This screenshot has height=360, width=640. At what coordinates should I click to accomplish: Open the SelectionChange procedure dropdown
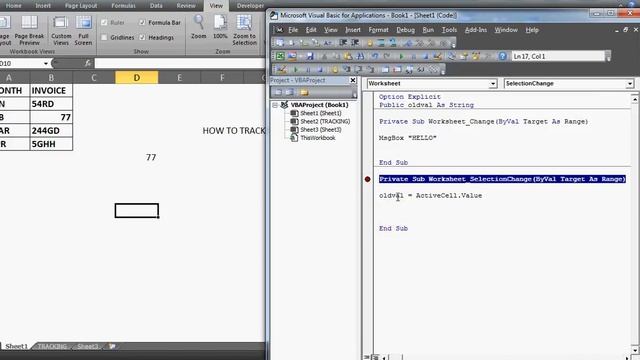pyautogui.click(x=630, y=84)
